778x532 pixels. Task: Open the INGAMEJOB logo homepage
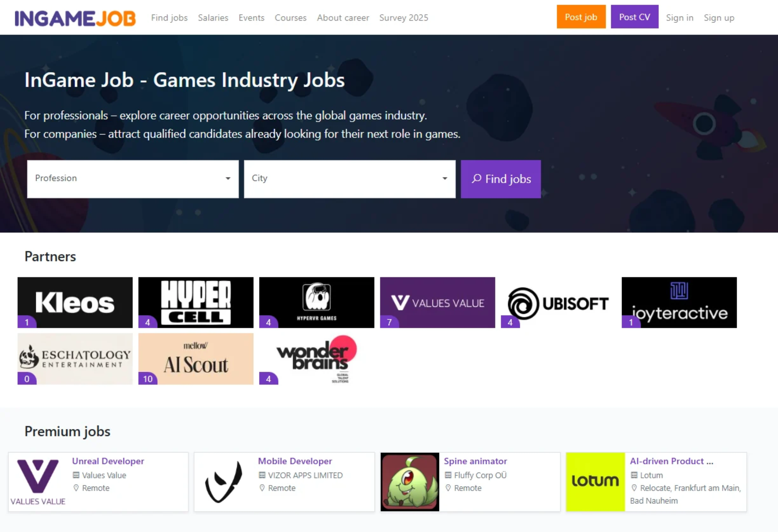(75, 18)
